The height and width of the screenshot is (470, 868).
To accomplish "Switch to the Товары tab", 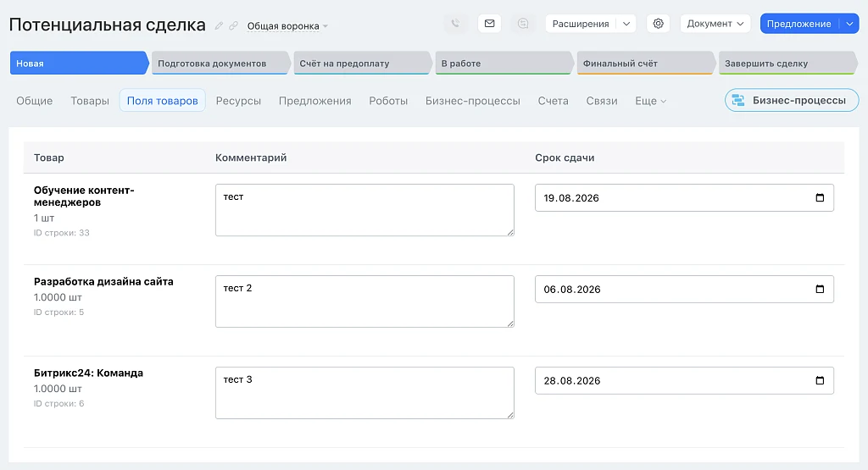I will pos(90,101).
